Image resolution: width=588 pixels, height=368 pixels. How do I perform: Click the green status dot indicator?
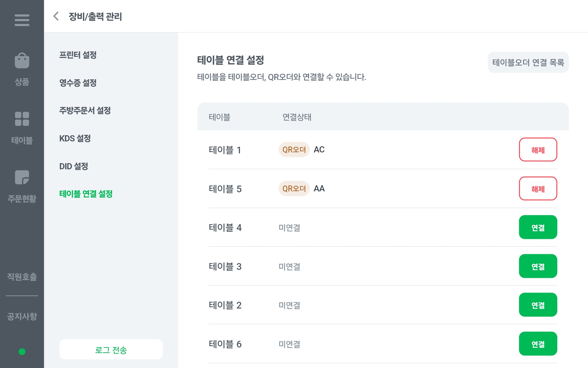click(x=22, y=351)
